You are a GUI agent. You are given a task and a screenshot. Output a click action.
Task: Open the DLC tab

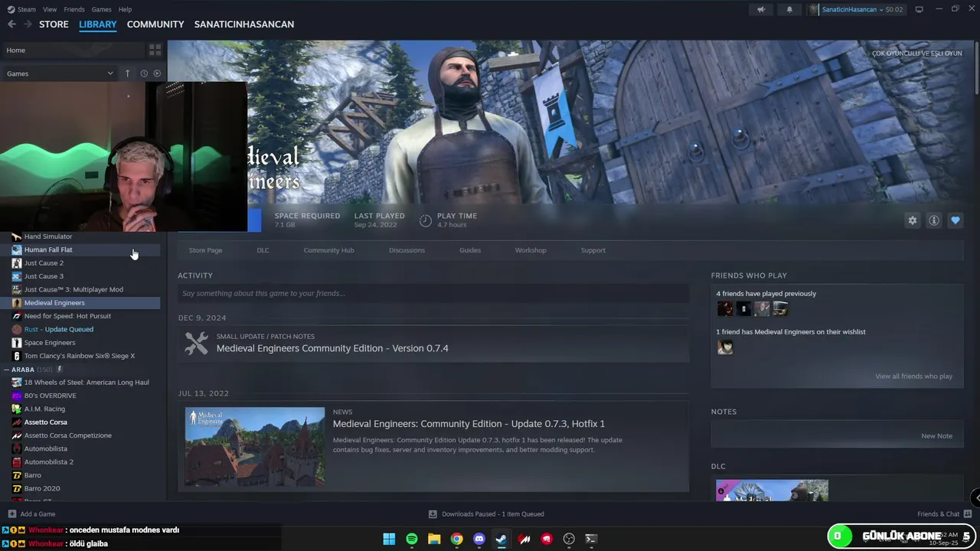[x=263, y=250]
